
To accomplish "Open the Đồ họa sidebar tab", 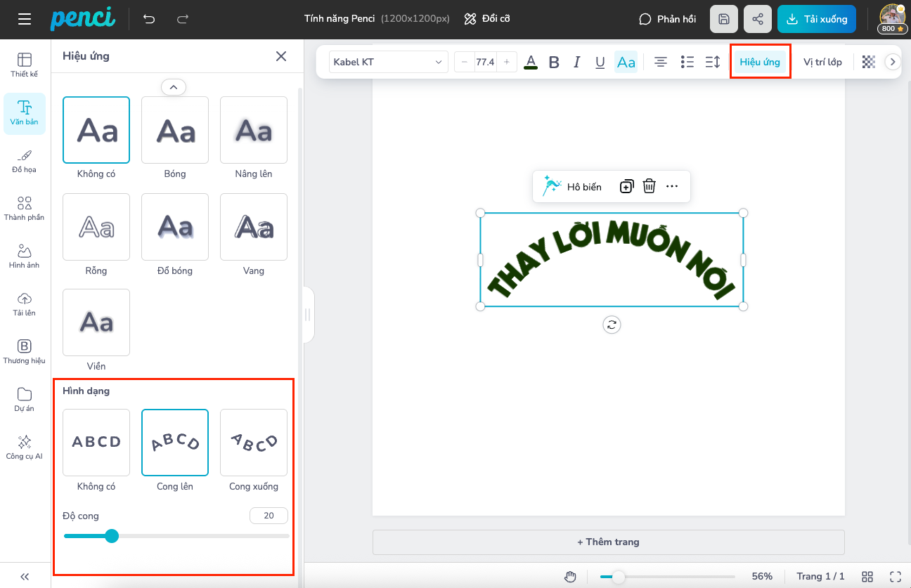I will [25, 161].
